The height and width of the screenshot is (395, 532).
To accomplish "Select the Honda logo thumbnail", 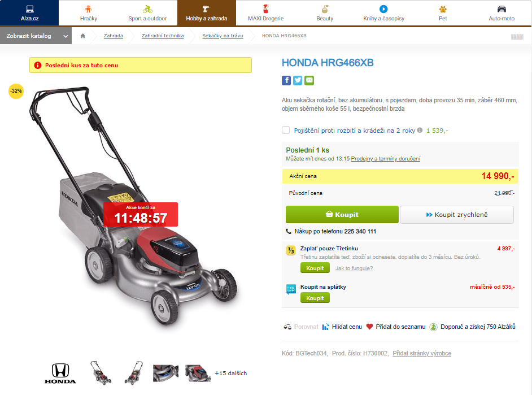I will (x=60, y=374).
